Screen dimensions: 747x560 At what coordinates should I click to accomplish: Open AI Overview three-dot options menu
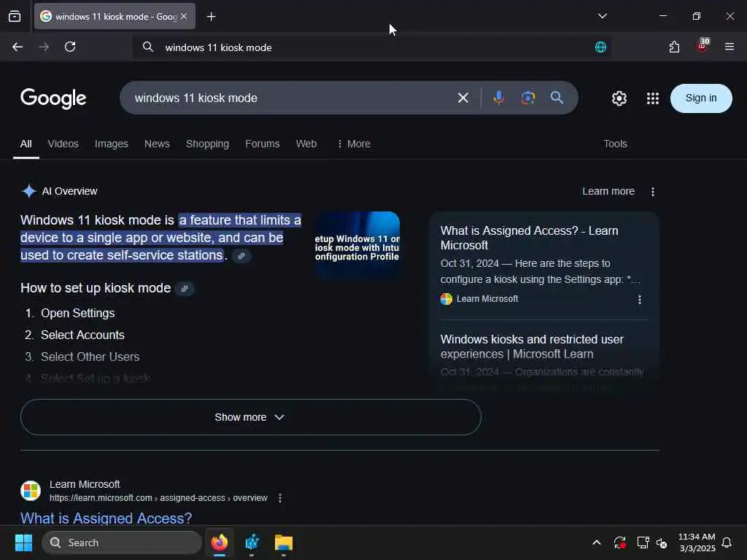653,192
